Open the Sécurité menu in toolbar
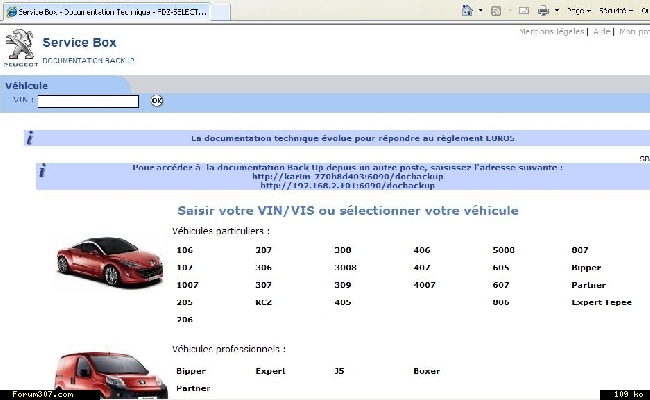This screenshot has width=650, height=400. coord(616,11)
